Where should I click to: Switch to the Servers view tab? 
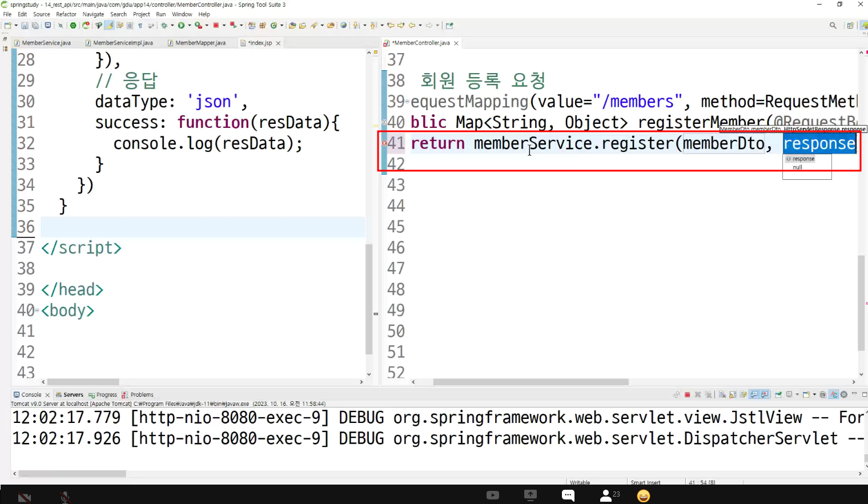coord(69,394)
